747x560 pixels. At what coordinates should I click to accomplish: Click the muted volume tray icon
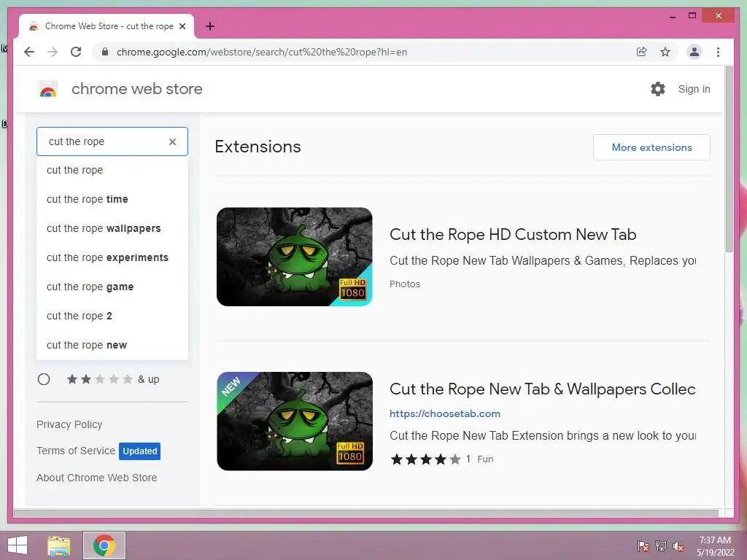pos(678,545)
